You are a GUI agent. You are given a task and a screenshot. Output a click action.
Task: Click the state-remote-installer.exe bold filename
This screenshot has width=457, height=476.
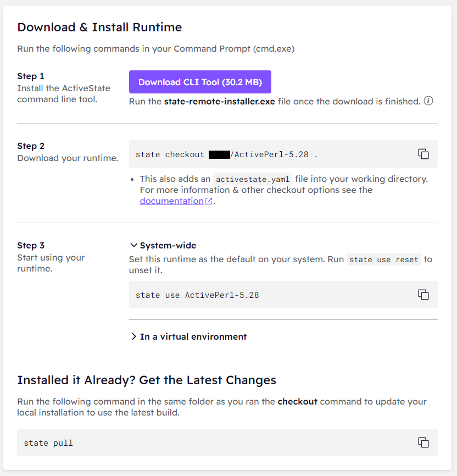(219, 101)
